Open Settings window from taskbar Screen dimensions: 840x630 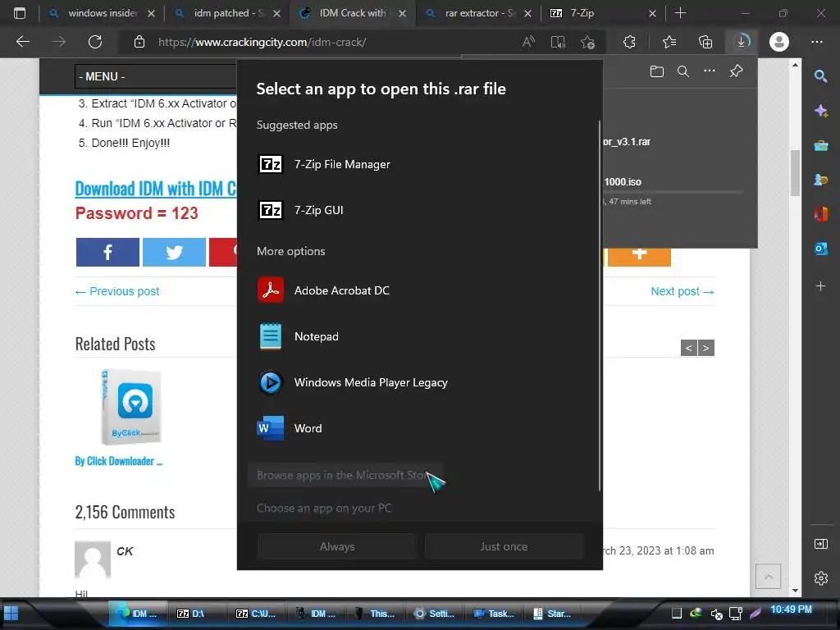[x=435, y=614]
